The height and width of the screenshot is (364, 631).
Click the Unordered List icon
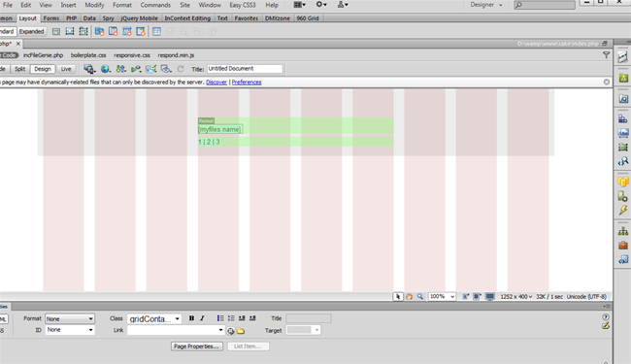click(x=220, y=318)
